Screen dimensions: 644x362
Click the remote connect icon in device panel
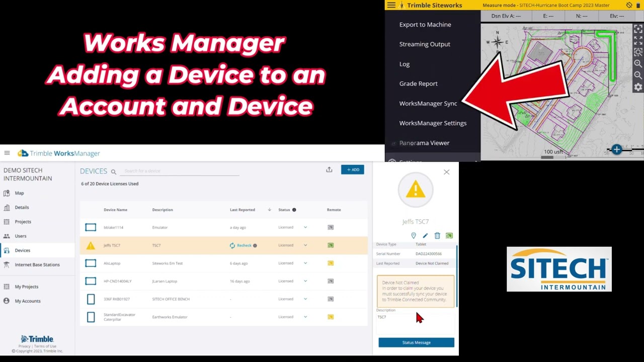449,235
